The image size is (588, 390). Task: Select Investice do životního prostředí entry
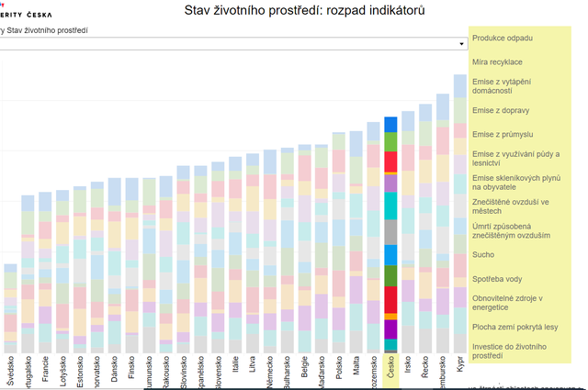(508, 351)
